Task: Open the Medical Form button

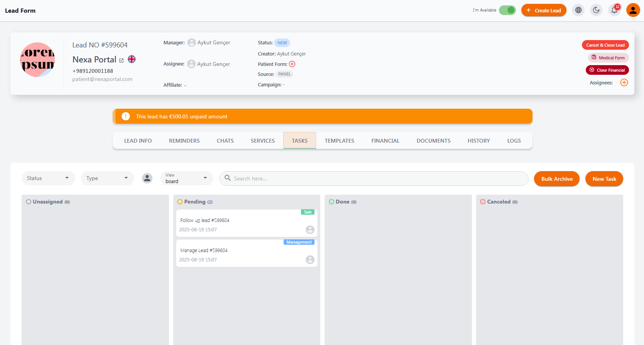Action: pyautogui.click(x=609, y=58)
